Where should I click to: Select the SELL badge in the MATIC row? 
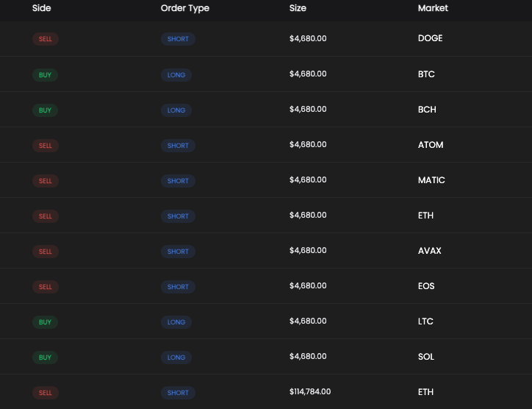(46, 181)
